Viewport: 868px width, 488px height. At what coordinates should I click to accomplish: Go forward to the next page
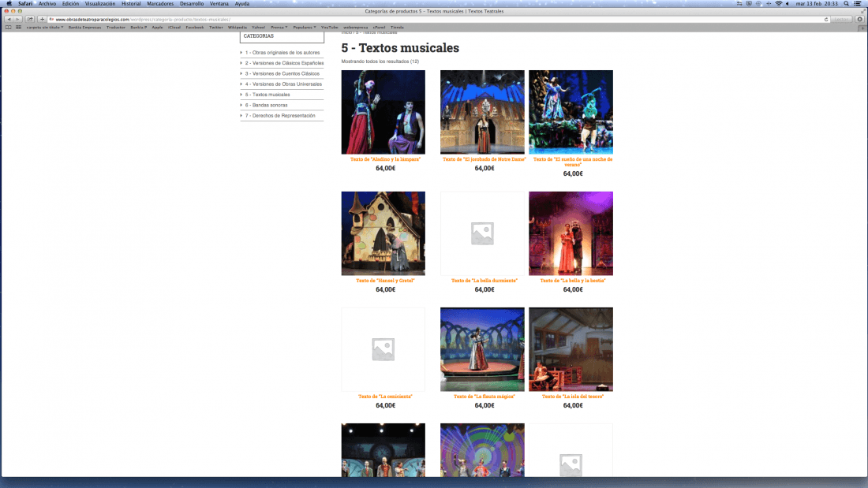click(x=17, y=20)
